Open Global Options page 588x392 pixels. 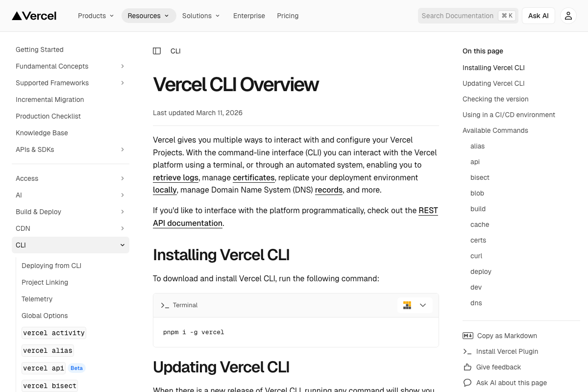(45, 316)
